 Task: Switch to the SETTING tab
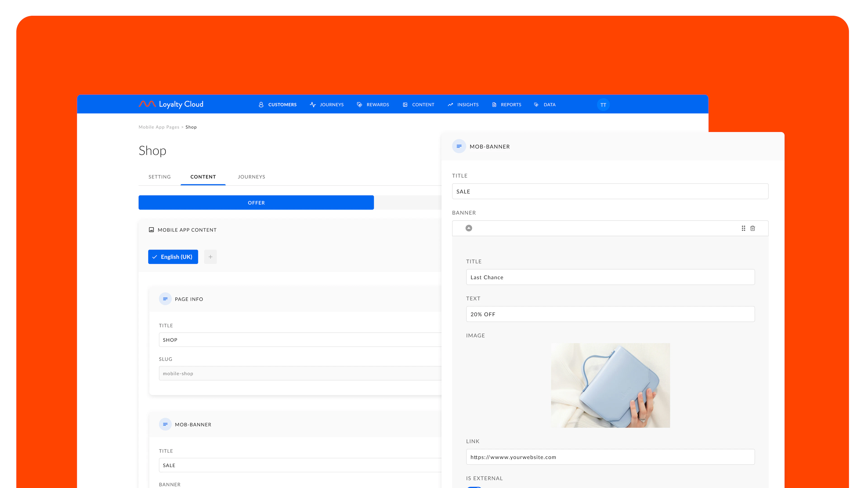[x=159, y=176]
